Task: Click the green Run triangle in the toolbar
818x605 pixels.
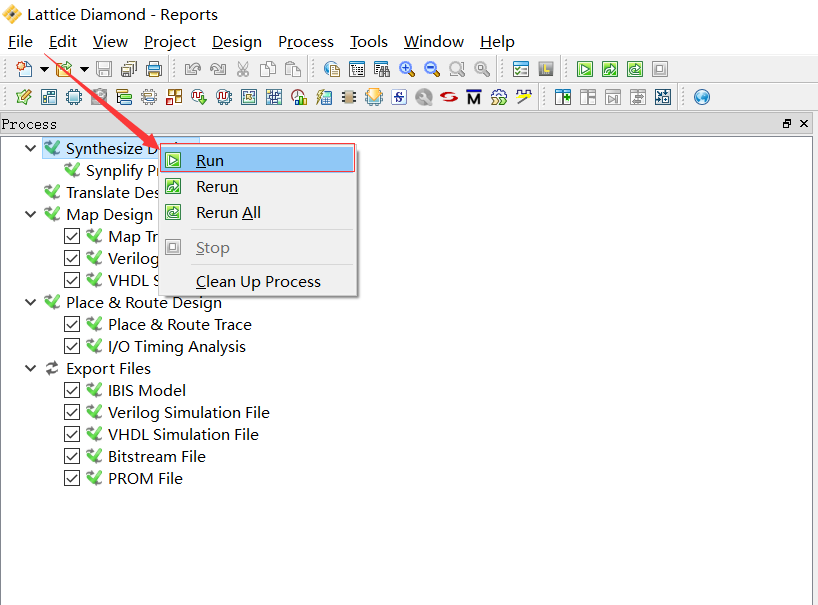Action: (x=585, y=69)
